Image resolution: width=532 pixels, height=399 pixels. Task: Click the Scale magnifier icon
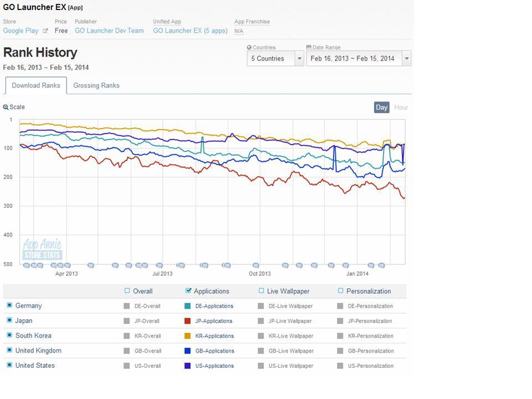coord(6,108)
